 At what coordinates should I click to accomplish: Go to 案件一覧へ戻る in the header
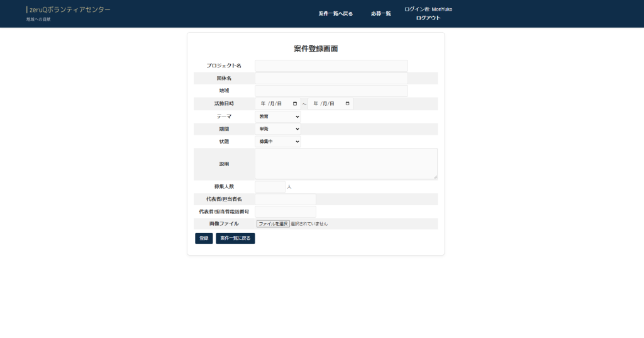(x=336, y=13)
